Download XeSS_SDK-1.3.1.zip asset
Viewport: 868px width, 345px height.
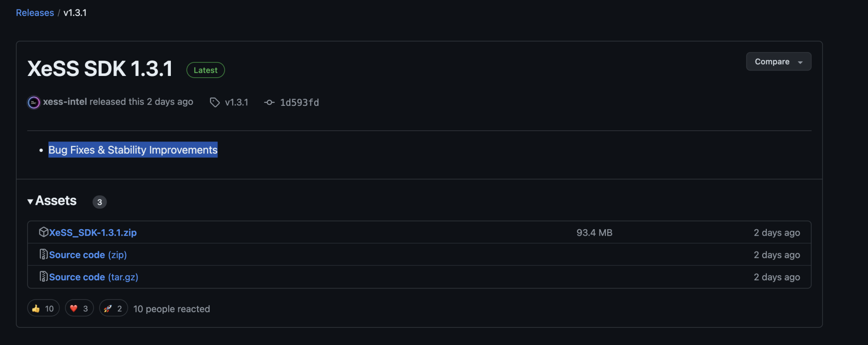coord(93,233)
